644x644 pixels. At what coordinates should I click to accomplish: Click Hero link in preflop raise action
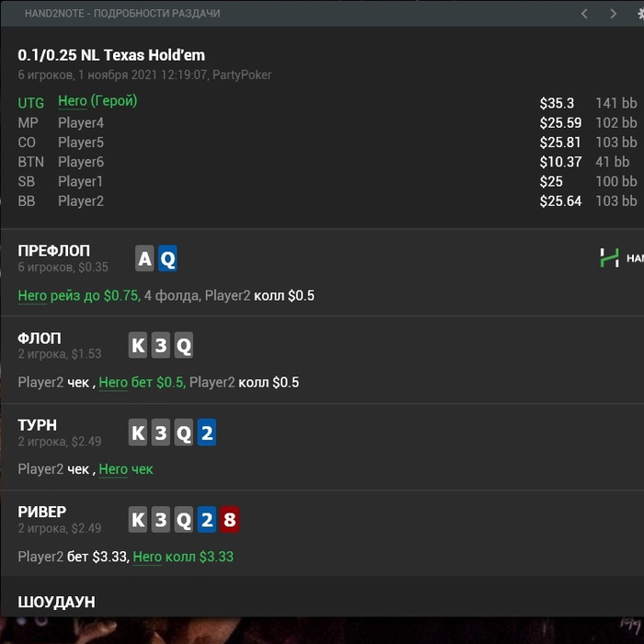[x=33, y=296]
